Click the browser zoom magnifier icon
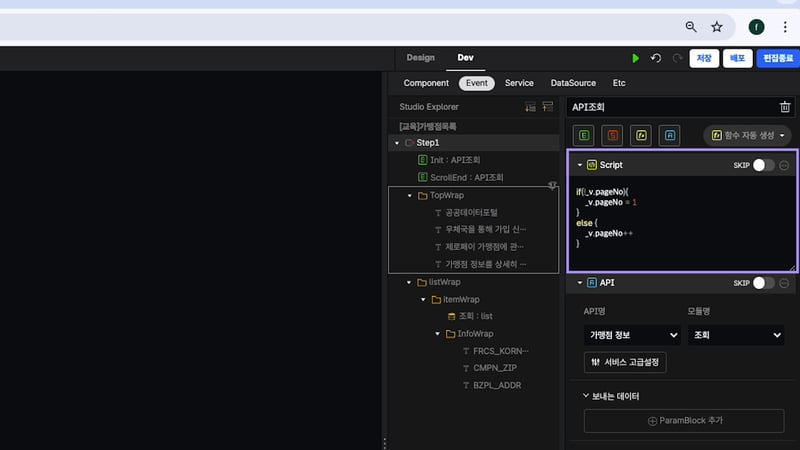This screenshot has width=800, height=450. coord(691,27)
